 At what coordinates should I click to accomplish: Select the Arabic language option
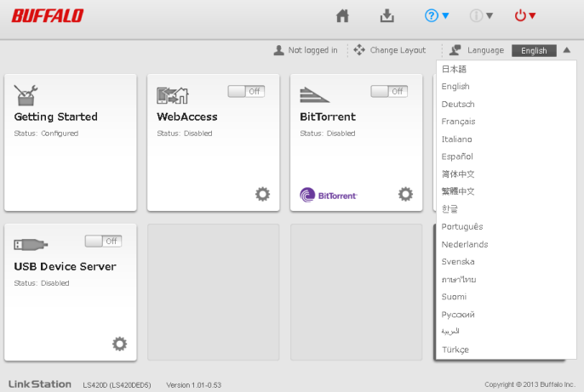(506, 332)
